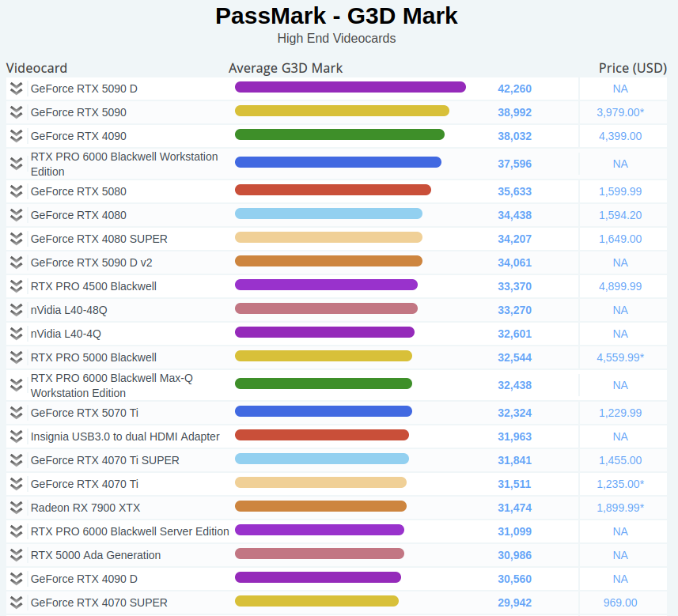Open the GeForce RTX 4070 Ti SUPER link

pos(104,460)
